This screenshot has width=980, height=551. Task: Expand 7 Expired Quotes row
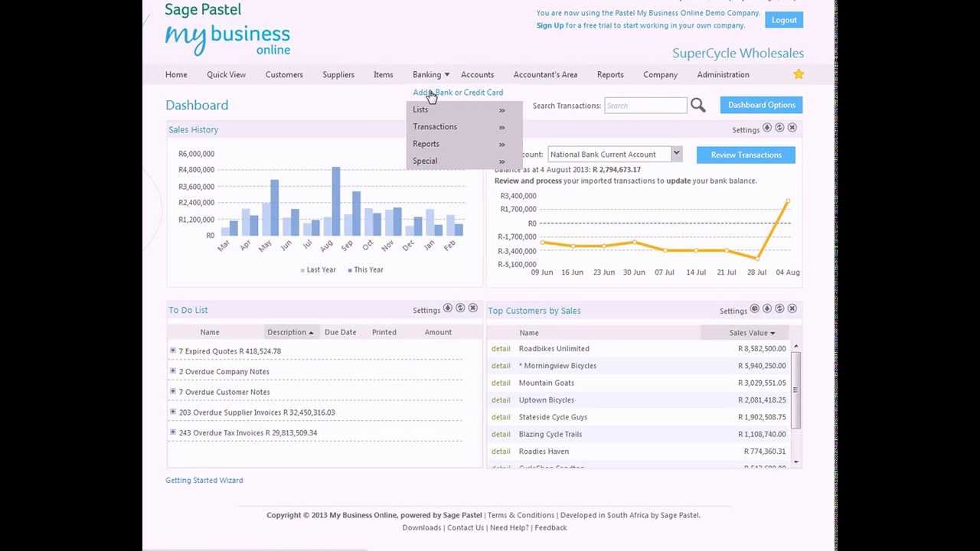(x=173, y=350)
